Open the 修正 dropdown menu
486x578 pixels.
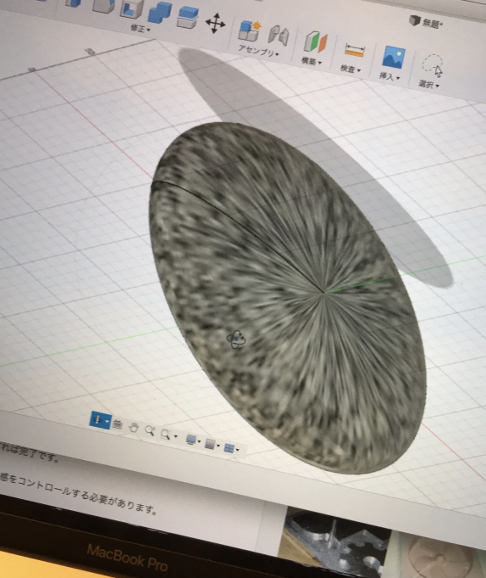(x=140, y=28)
